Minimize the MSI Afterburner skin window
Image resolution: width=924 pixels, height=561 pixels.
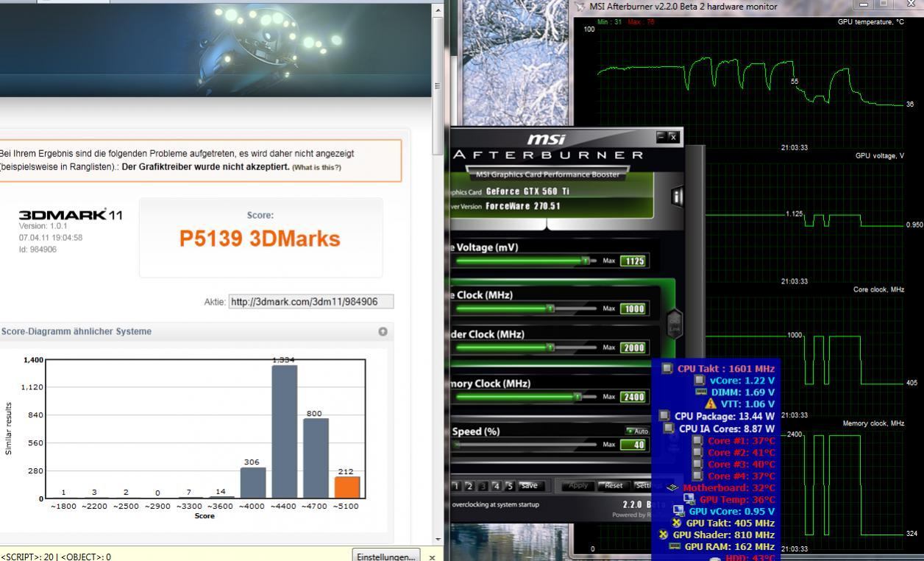[x=661, y=136]
